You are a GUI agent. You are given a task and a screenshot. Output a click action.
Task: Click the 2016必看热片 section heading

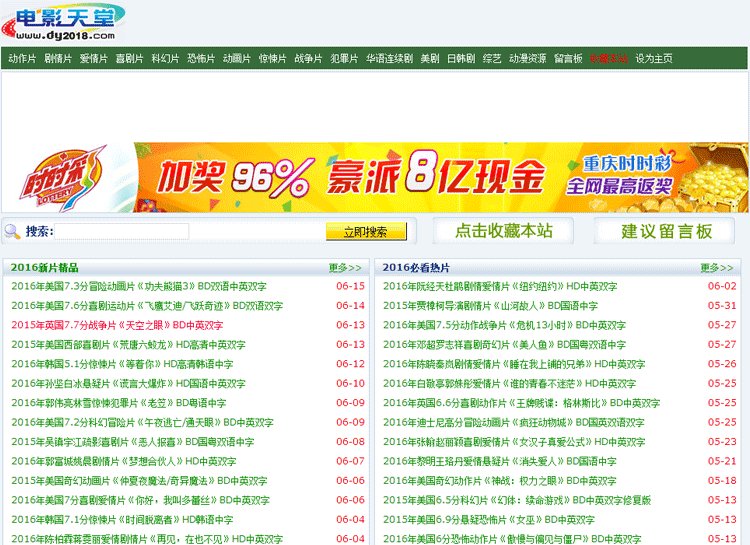[x=416, y=267]
